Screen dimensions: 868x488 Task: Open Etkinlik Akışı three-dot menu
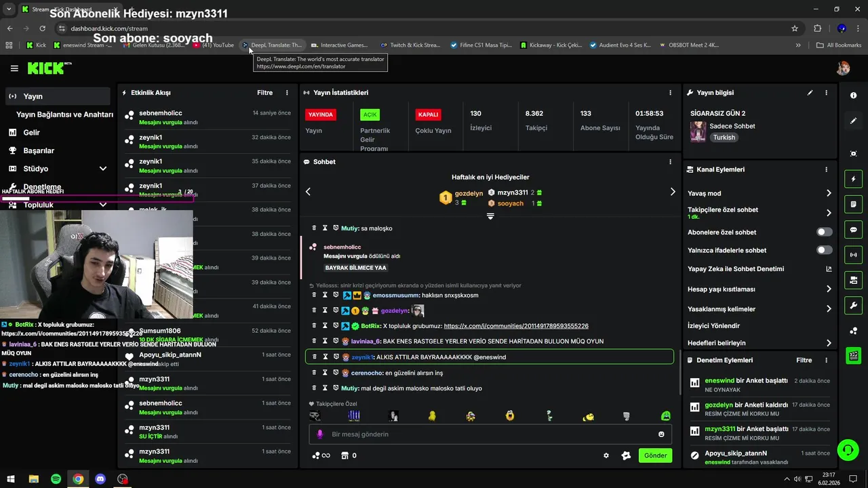(287, 93)
